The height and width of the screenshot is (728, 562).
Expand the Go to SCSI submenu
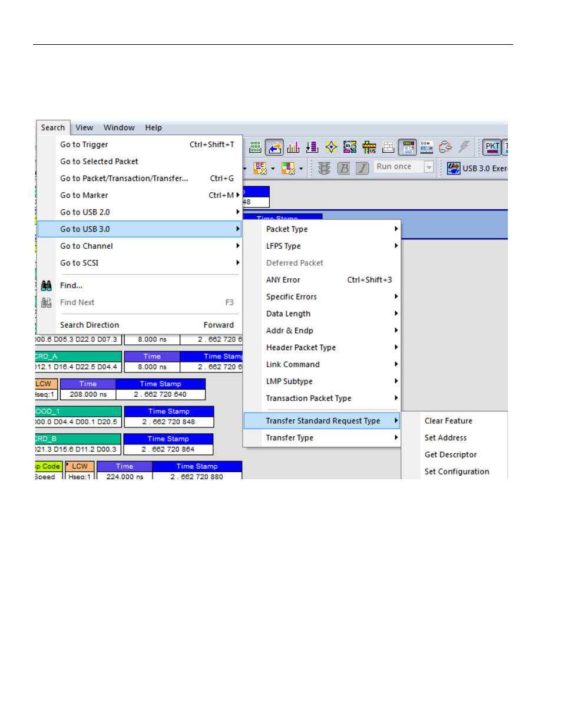click(139, 263)
